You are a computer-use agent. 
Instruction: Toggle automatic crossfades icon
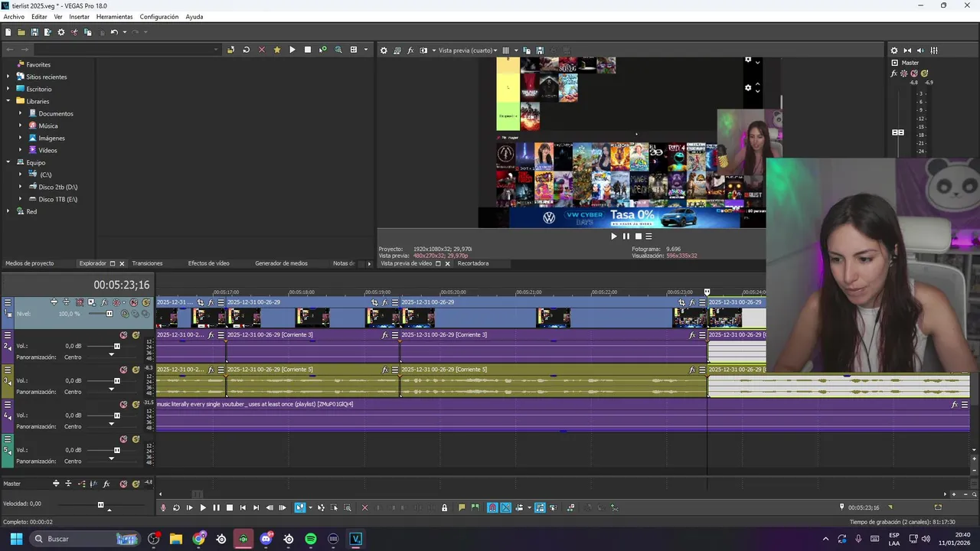pos(505,507)
